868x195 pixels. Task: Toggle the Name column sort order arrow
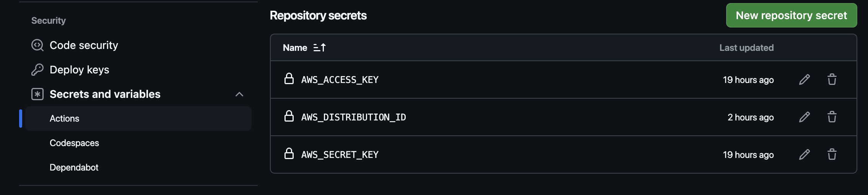click(x=320, y=47)
